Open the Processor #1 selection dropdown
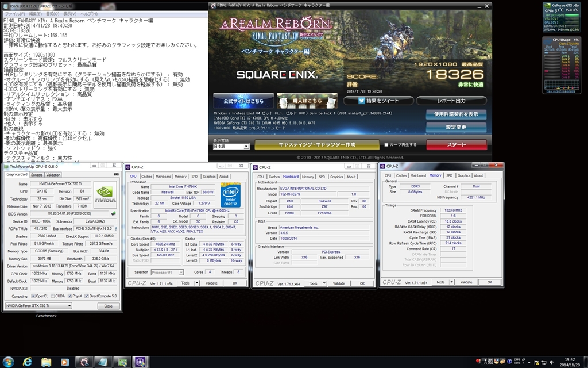588x368 pixels. pos(167,272)
